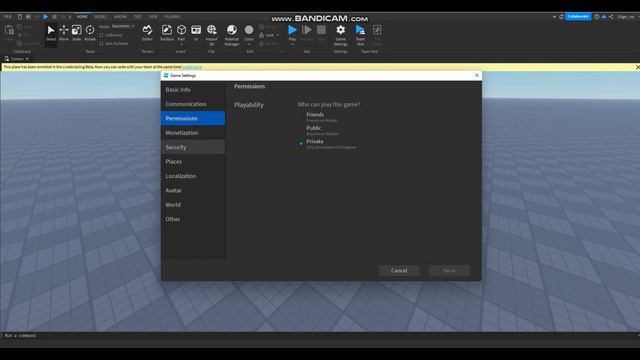Open Places settings section

tap(193, 162)
